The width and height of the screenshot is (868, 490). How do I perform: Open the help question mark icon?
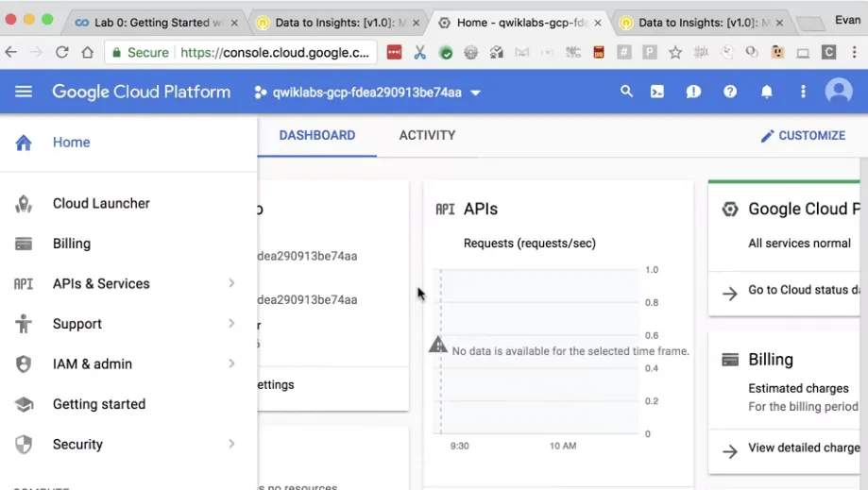click(x=730, y=92)
